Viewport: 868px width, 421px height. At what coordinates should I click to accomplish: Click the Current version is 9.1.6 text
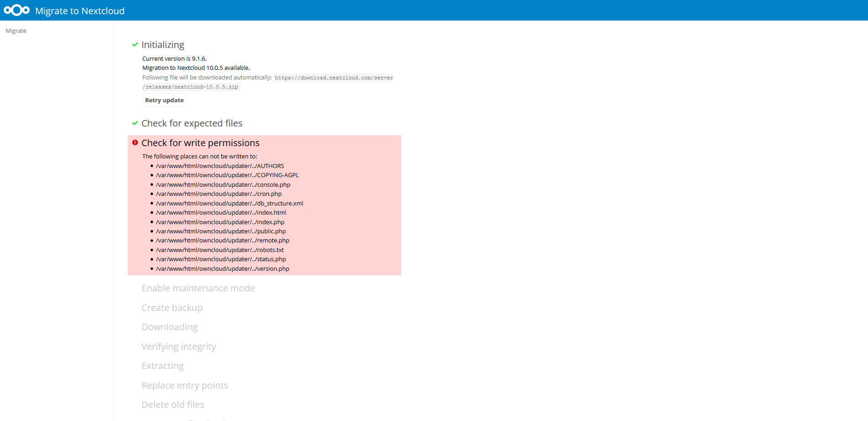pos(174,58)
